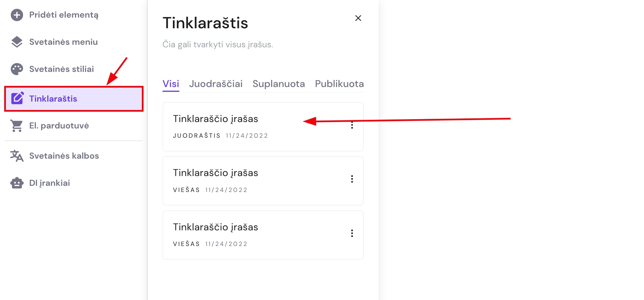Select the DI įrankiai robot icon
The width and height of the screenshot is (644, 300).
tap(17, 183)
